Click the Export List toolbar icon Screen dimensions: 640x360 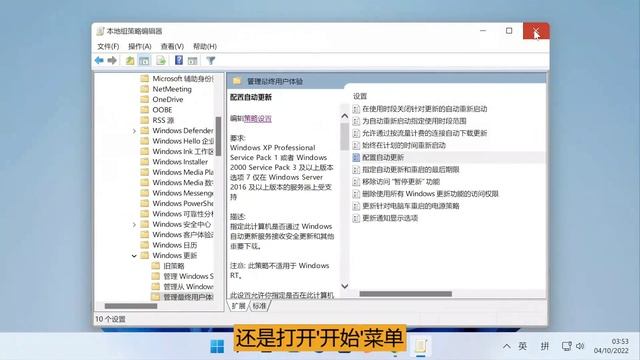point(161,61)
